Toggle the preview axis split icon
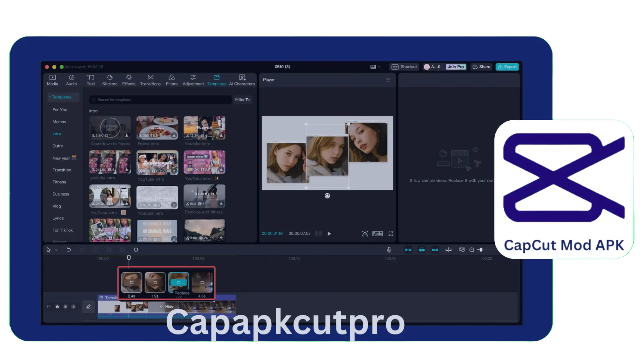The height and width of the screenshot is (362, 644). (x=448, y=250)
